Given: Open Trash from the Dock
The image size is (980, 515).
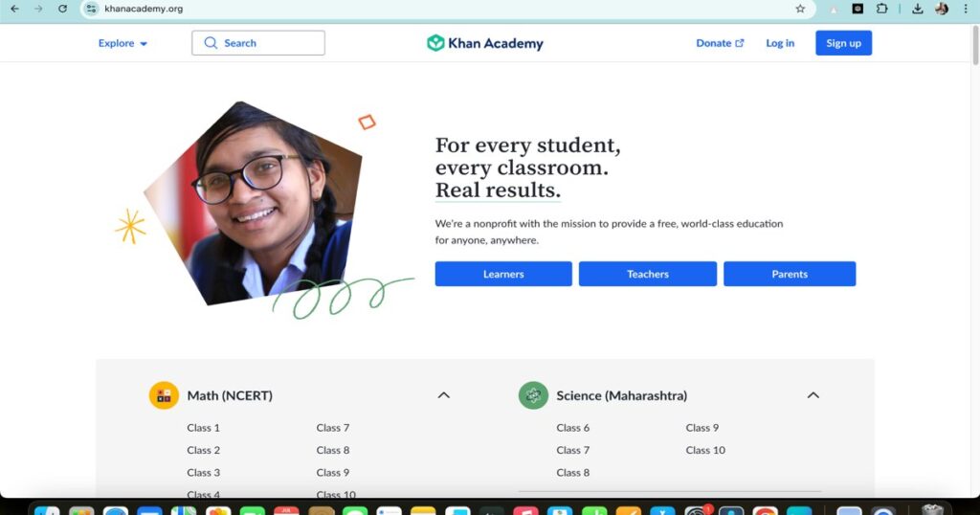Looking at the screenshot, I should click(x=932, y=509).
